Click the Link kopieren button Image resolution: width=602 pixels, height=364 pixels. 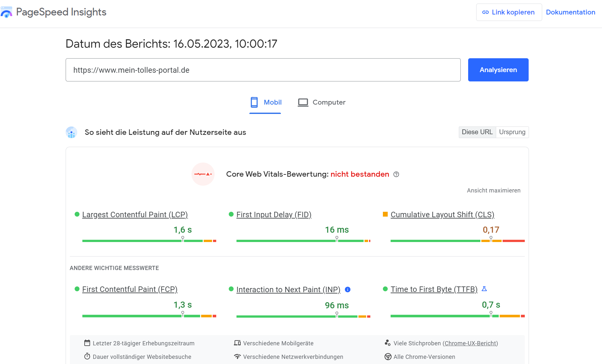pyautogui.click(x=509, y=12)
